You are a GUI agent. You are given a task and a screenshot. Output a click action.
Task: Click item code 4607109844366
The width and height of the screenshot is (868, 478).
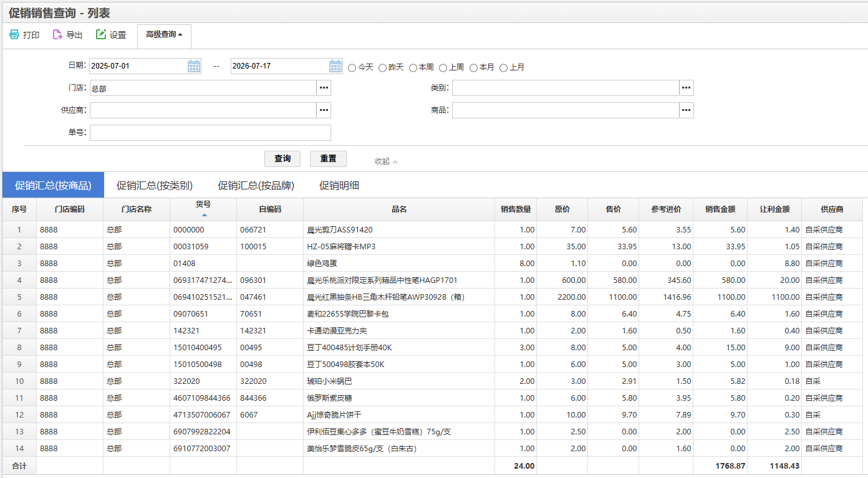point(201,398)
